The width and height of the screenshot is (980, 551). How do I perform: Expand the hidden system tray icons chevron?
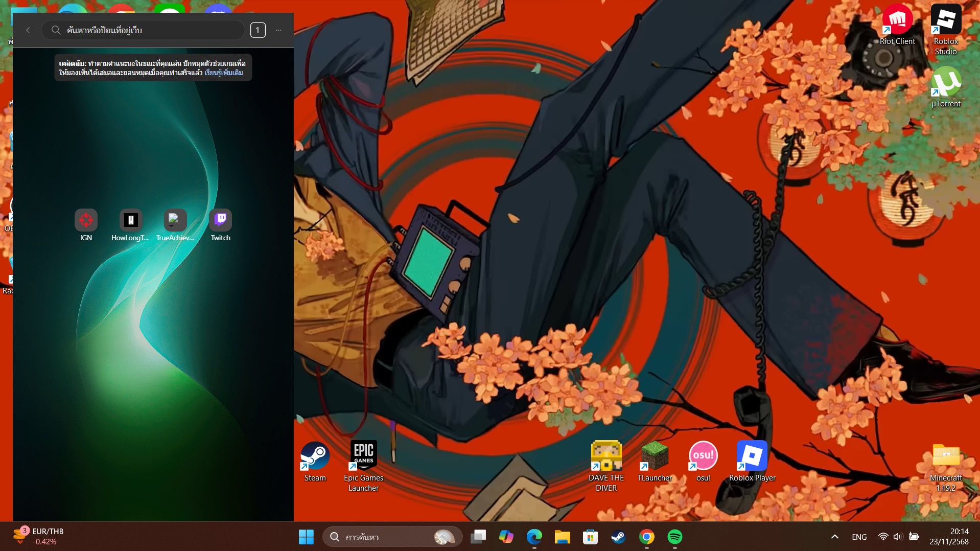[834, 537]
